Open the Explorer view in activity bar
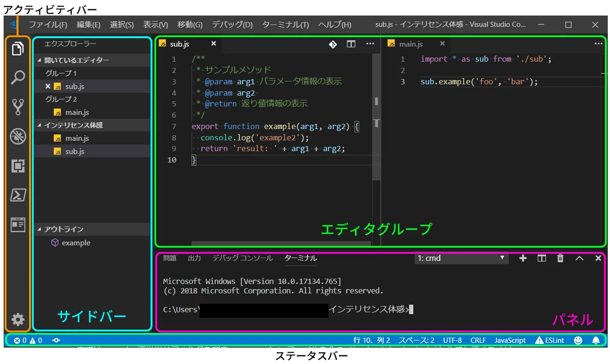The height and width of the screenshot is (364, 610). tap(18, 49)
